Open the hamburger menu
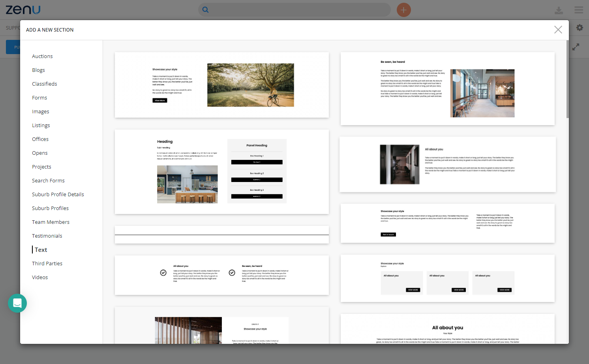The height and width of the screenshot is (364, 589). coord(579,10)
